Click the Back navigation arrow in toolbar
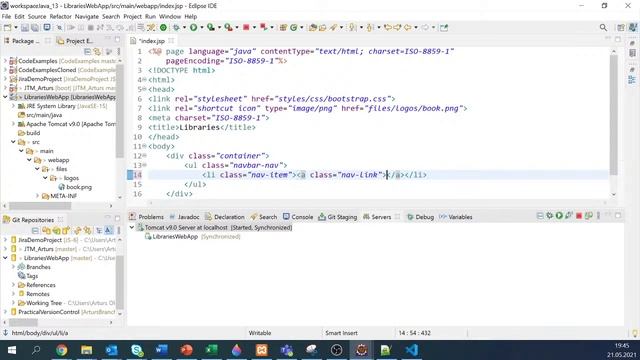Image resolution: width=640 pixels, height=360 pixels. (x=407, y=27)
